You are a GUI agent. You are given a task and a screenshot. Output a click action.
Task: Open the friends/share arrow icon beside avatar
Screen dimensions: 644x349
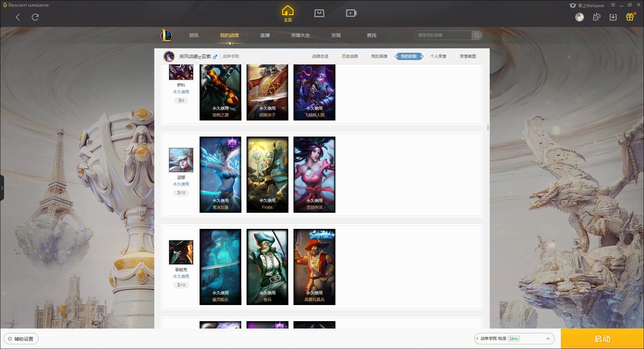click(596, 17)
